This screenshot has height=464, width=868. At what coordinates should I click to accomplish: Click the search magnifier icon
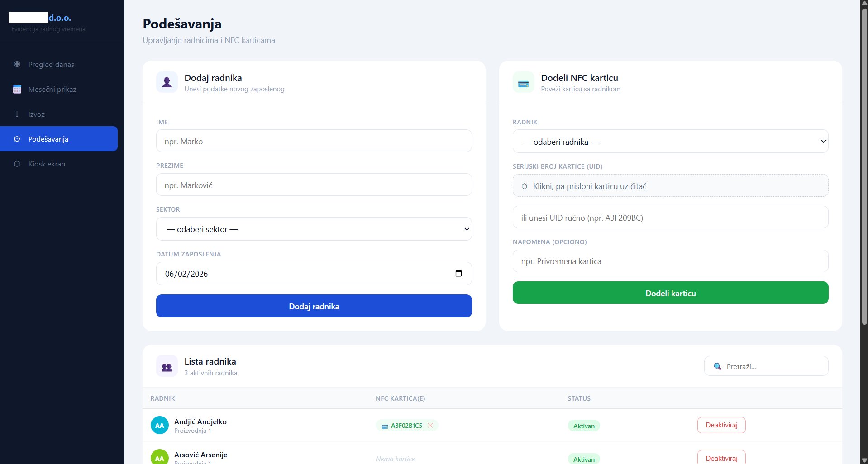(x=717, y=366)
